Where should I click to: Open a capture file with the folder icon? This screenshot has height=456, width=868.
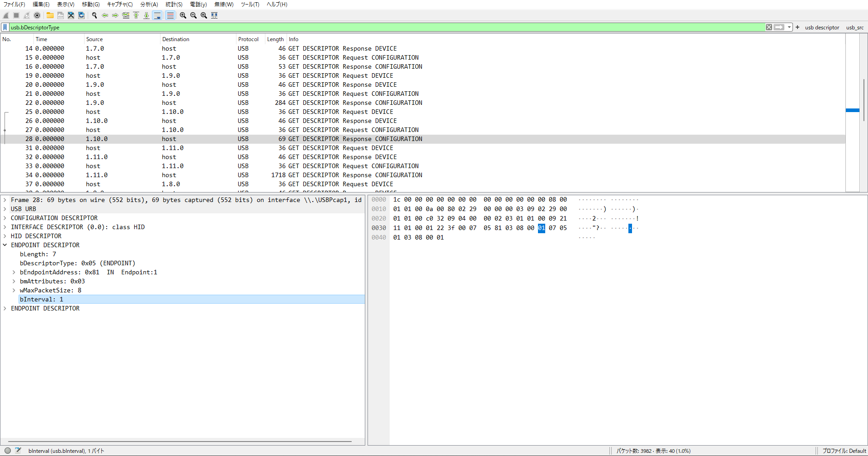(x=50, y=15)
